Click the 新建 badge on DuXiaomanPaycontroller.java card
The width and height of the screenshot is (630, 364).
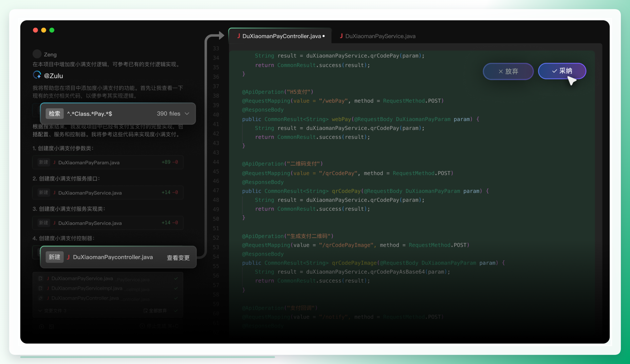point(54,257)
